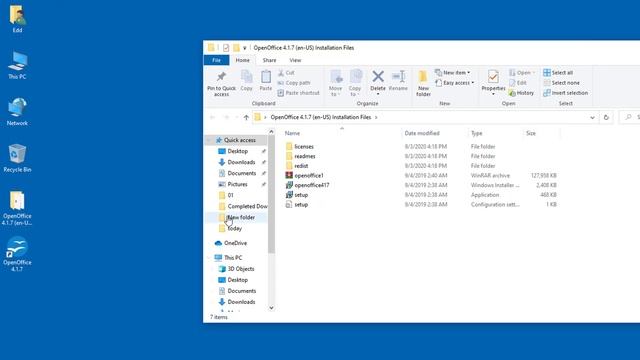Viewport: 640px width, 360px height.
Task: Open OneDrive in navigation pane
Action: (x=235, y=243)
